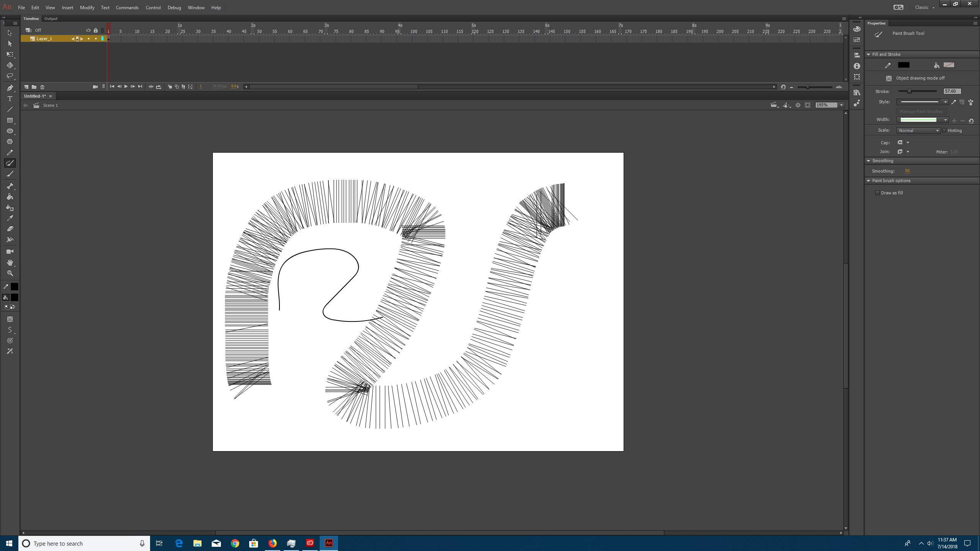Select the Eraser tool
Viewport: 980px width, 551px height.
[x=10, y=229]
